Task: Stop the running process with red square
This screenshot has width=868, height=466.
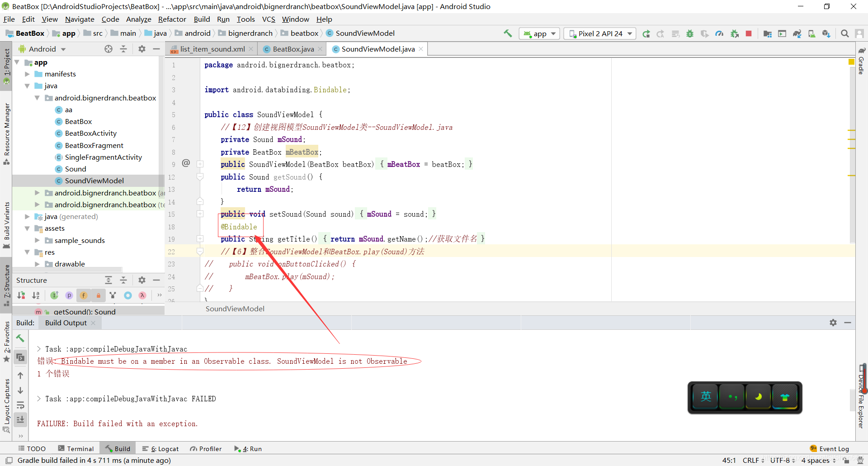Action: coord(749,33)
